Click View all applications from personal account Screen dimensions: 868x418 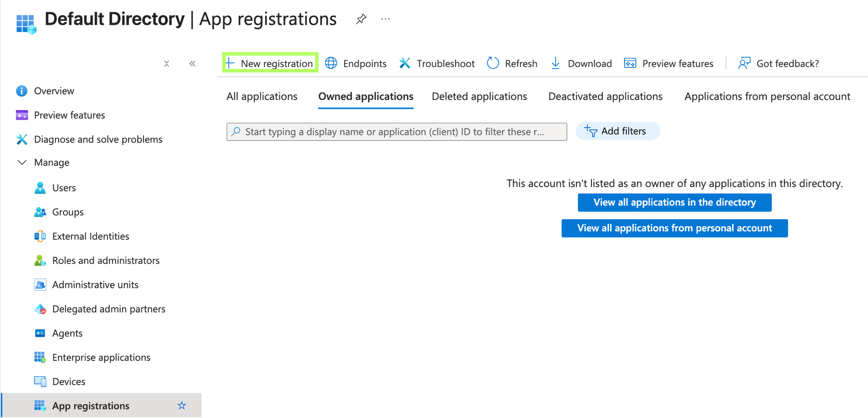click(x=674, y=228)
